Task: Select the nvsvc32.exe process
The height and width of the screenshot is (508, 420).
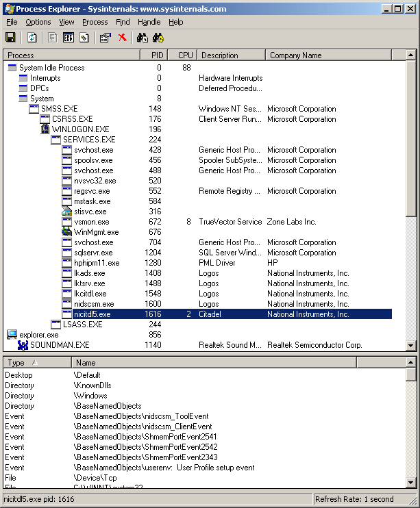Action: pyautogui.click(x=95, y=181)
